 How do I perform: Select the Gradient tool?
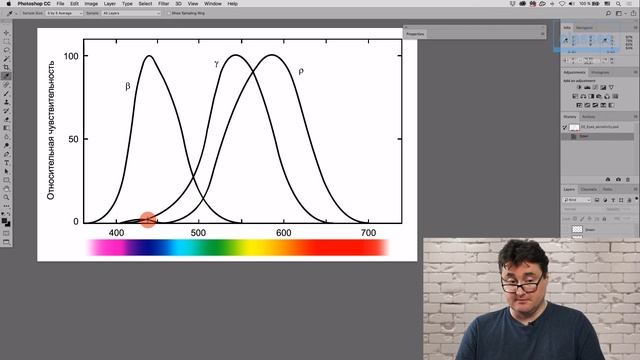[x=6, y=128]
